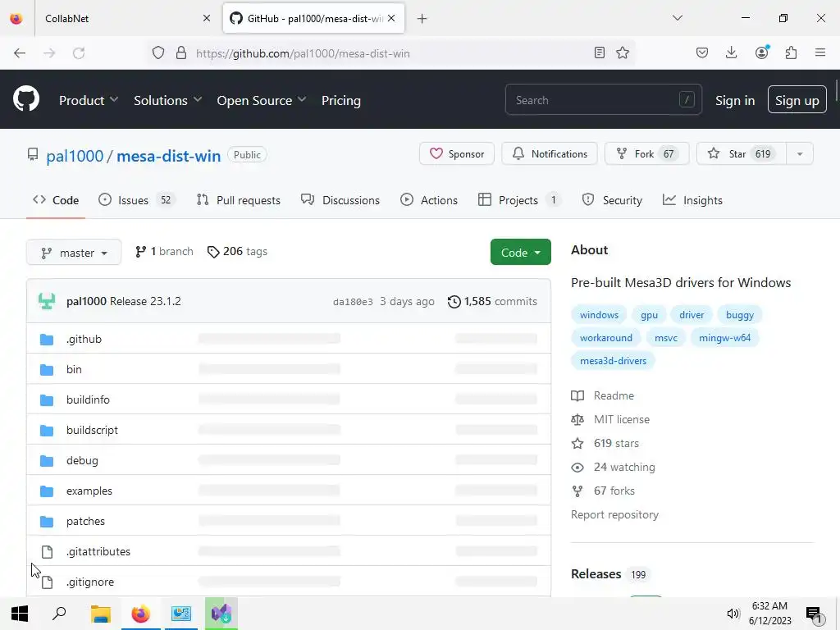The image size is (840, 630).
Task: Expand the Star lists dropdown arrow
Action: tap(799, 154)
